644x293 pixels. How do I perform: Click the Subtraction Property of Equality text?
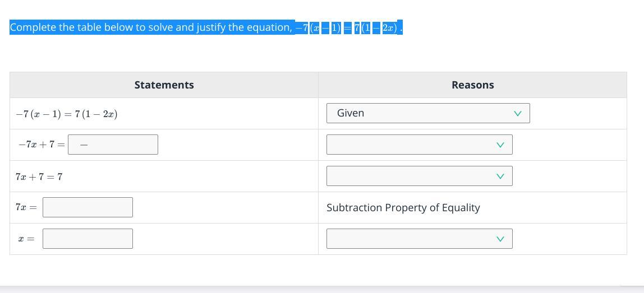403,208
